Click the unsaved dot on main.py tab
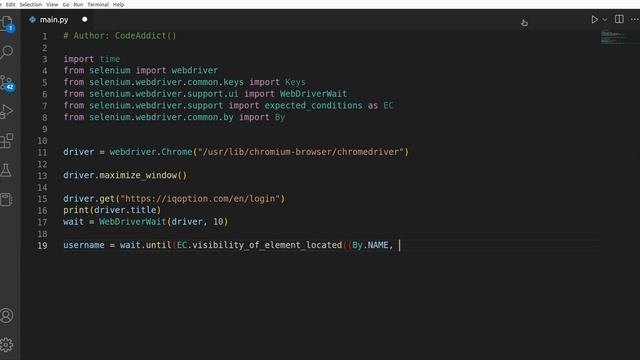Image resolution: width=640 pixels, height=360 pixels. 84,19
